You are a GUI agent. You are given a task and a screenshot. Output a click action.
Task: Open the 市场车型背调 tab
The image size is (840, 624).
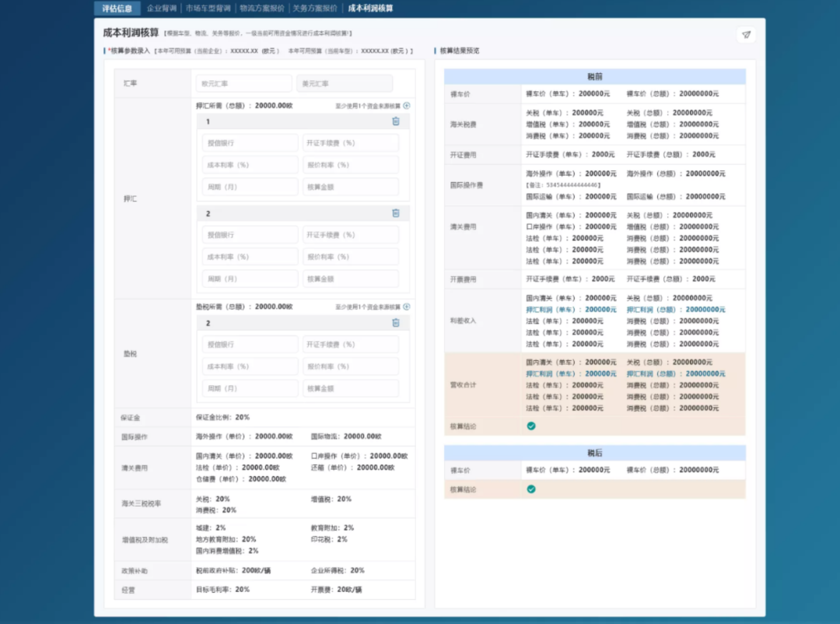(208, 9)
